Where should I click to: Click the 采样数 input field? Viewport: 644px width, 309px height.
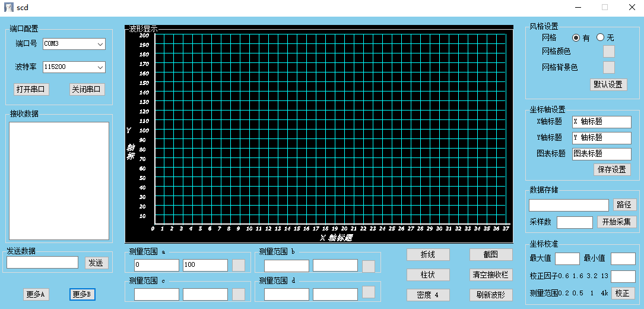click(575, 222)
